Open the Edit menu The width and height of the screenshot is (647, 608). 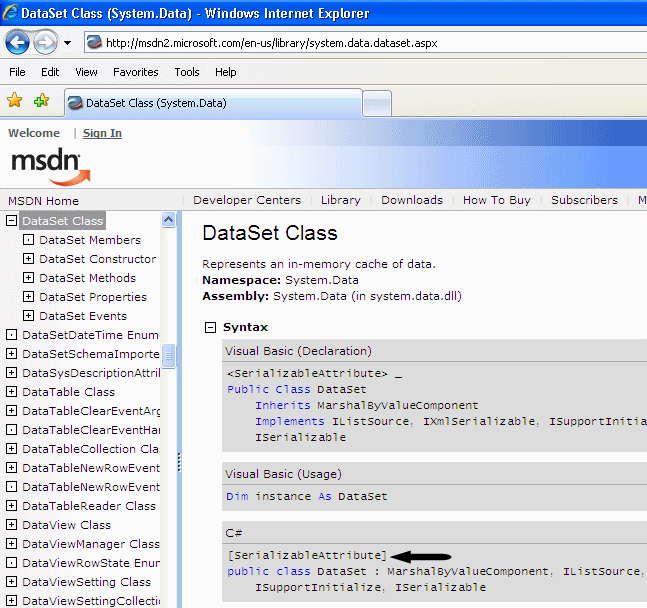50,72
